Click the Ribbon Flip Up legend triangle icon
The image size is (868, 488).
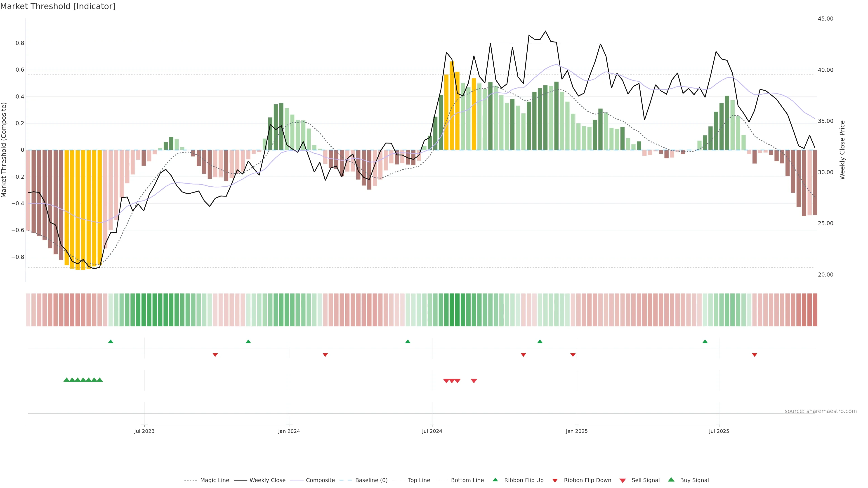[495, 480]
